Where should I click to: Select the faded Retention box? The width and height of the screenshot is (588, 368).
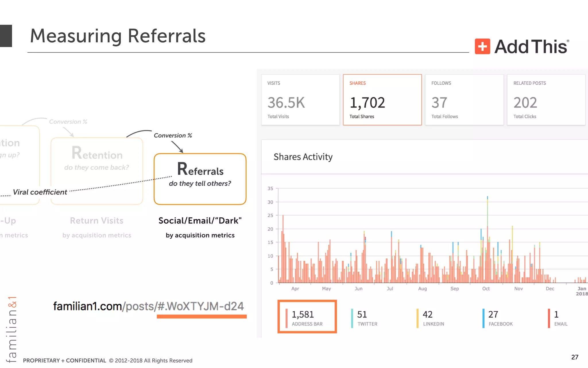pos(97,171)
